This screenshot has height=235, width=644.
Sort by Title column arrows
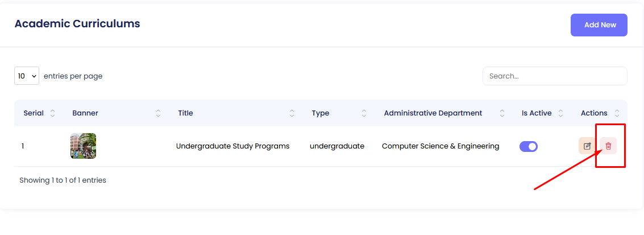point(292,113)
